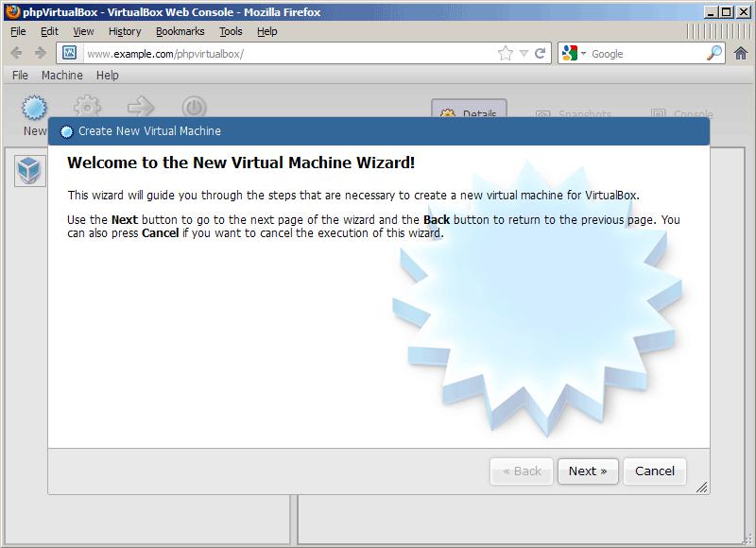Click the power Stop toolbar icon
The height and width of the screenshot is (548, 756).
pos(194,106)
